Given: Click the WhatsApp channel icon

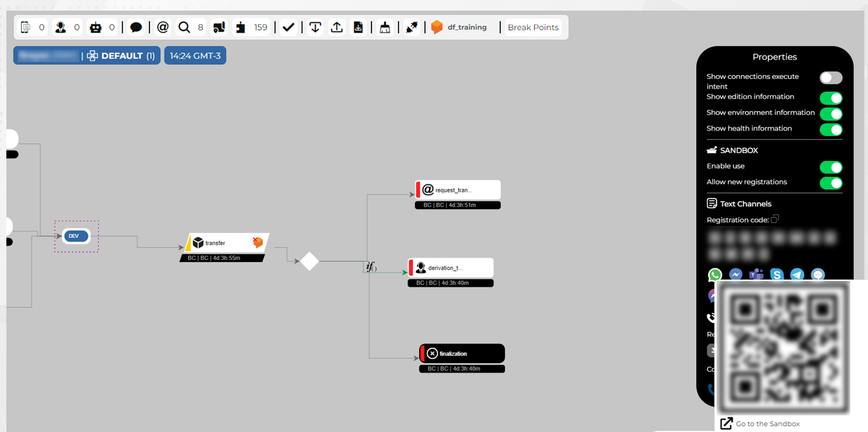Looking at the screenshot, I should click(x=715, y=275).
